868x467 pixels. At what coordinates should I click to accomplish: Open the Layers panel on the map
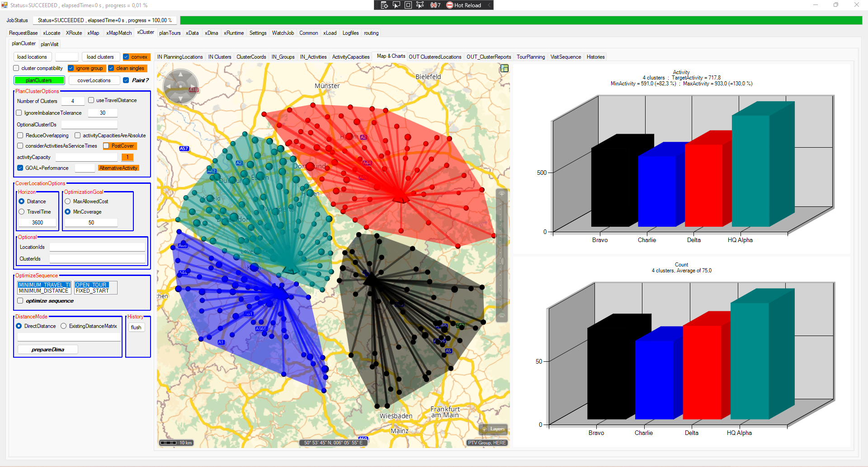tap(493, 429)
